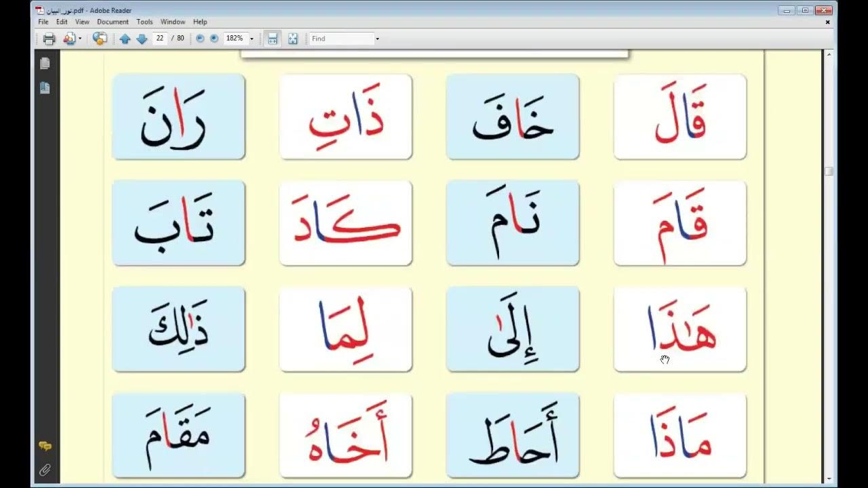
Task: Click the word card أَحَاطَ
Action: pos(513,435)
